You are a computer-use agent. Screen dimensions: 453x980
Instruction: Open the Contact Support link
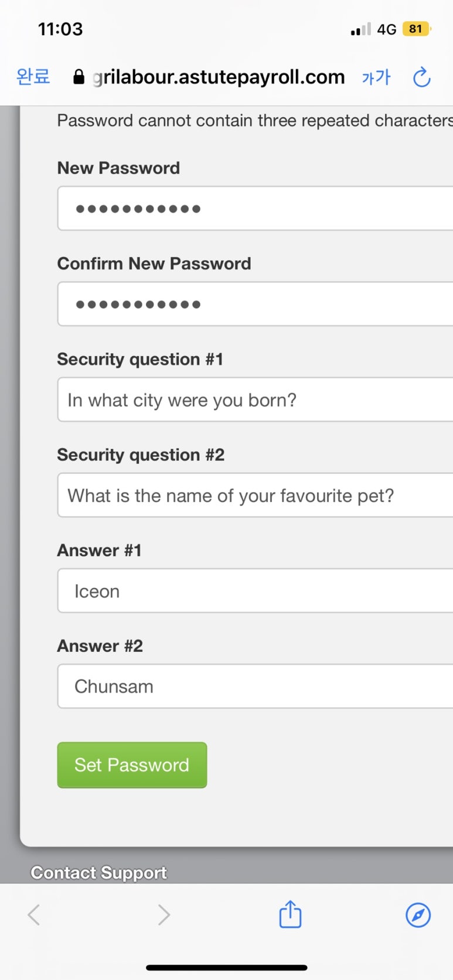99,873
